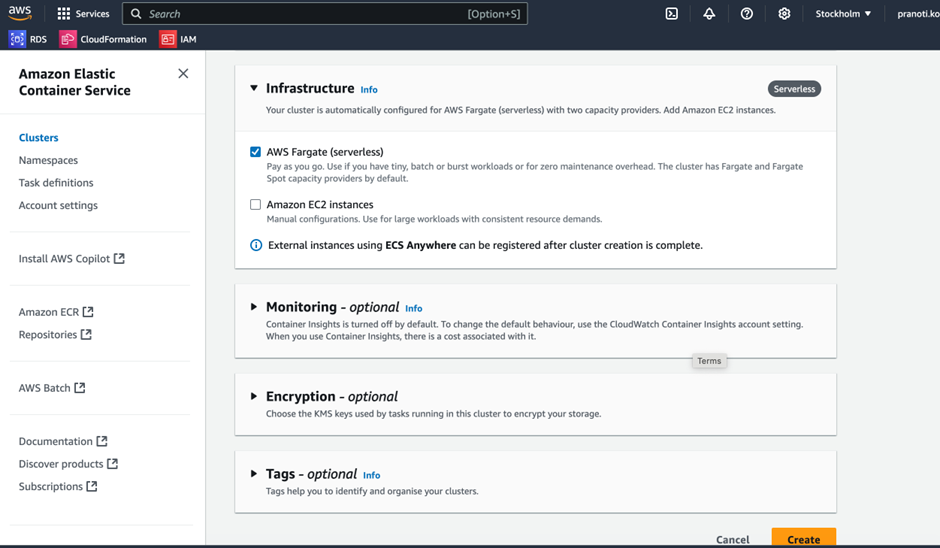Click external-link icon beside Amazon ECR
Viewport: 940px width, 548px height.
[88, 312]
